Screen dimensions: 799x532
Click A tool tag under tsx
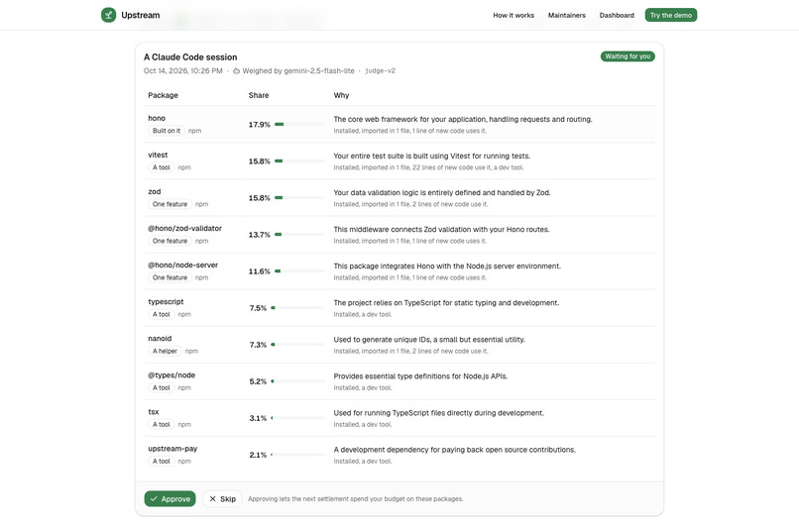(x=161, y=424)
